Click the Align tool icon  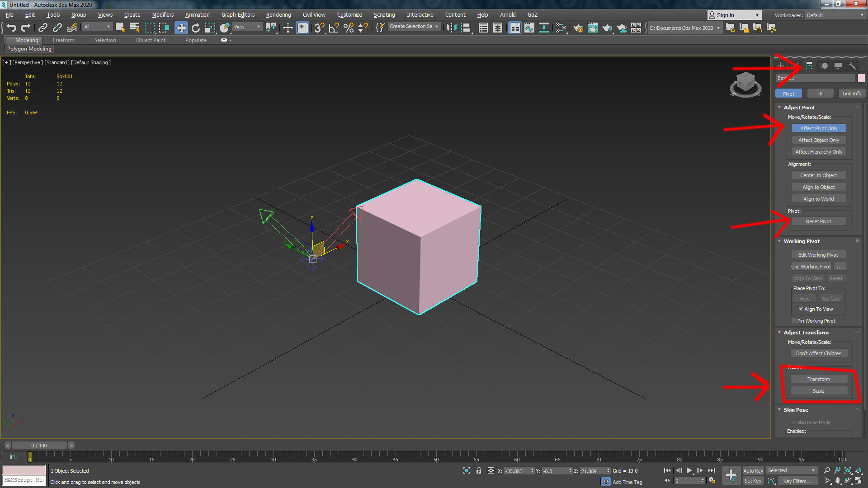[466, 28]
